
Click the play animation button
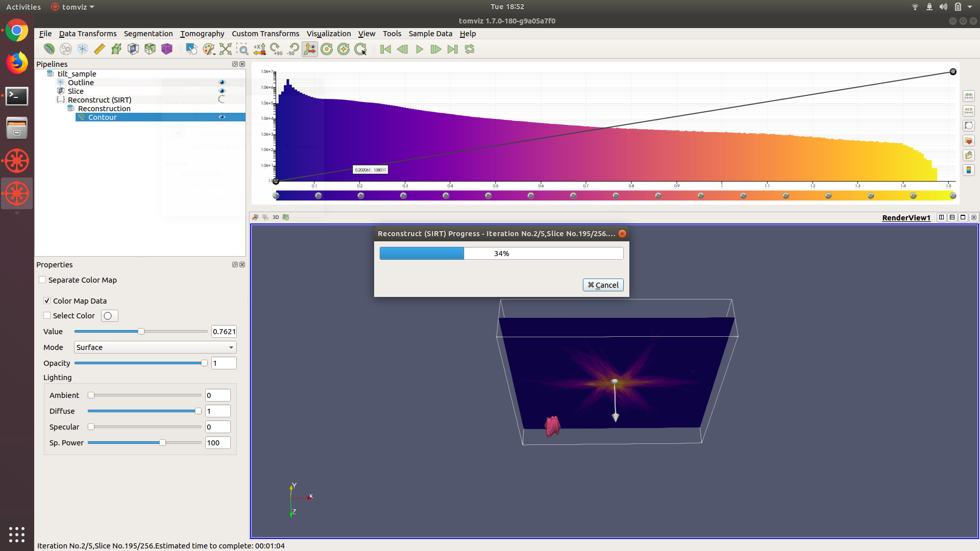(419, 49)
